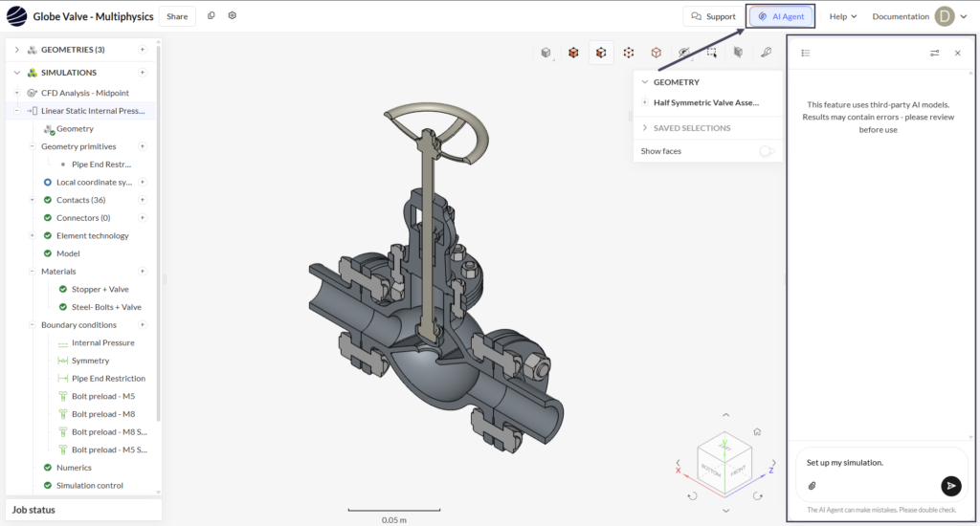
Task: Open user account avatar menu
Action: (x=945, y=16)
